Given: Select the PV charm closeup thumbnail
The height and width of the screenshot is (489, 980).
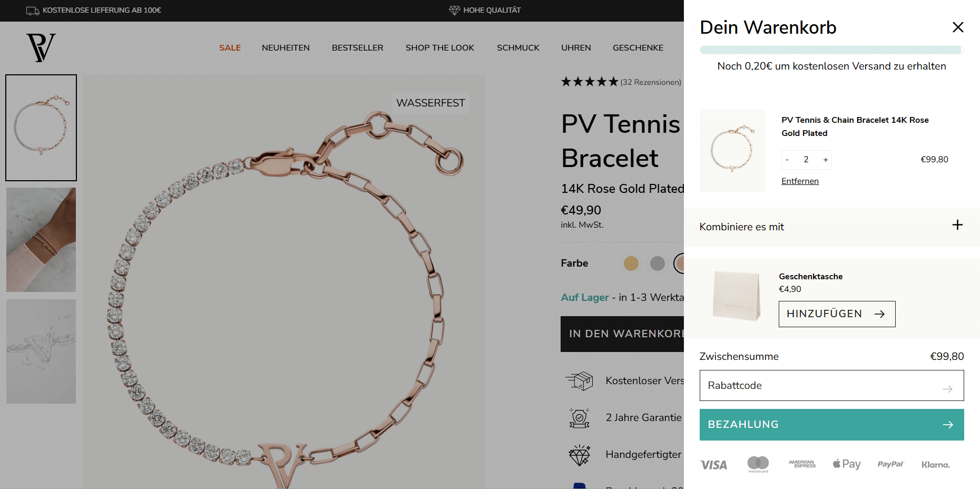Looking at the screenshot, I should click(x=41, y=351).
